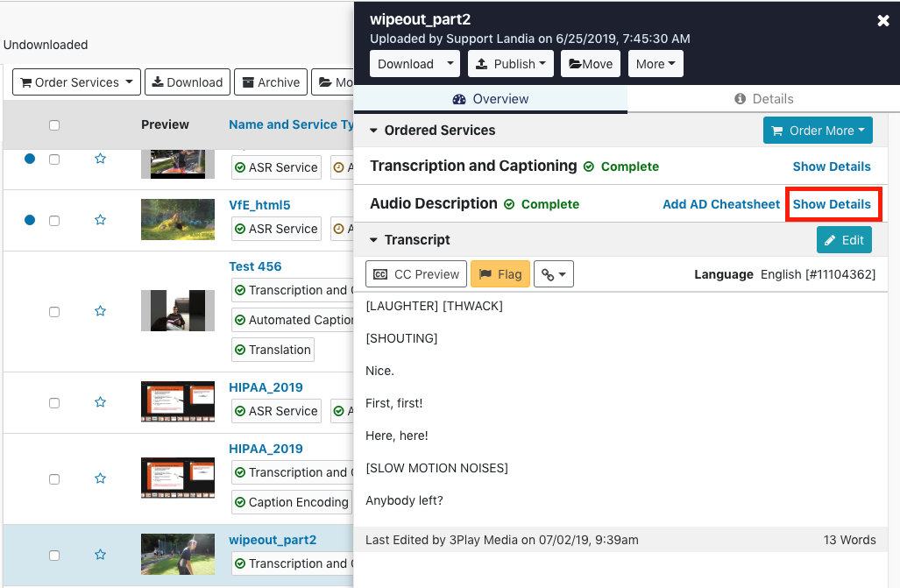Click the Flag icon on the transcript
Viewport: 900px width, 588px height.
pyautogui.click(x=500, y=273)
